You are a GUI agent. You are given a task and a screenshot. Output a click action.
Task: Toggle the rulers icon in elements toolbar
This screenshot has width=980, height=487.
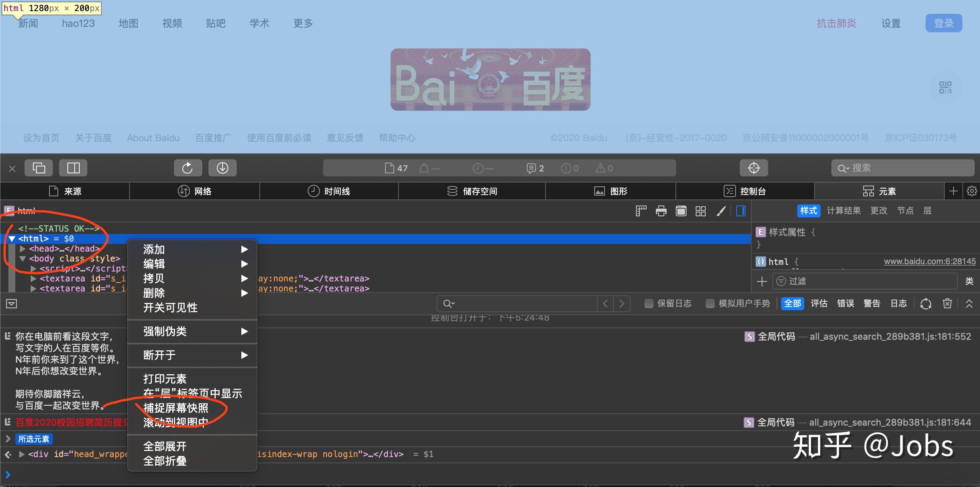click(x=641, y=211)
